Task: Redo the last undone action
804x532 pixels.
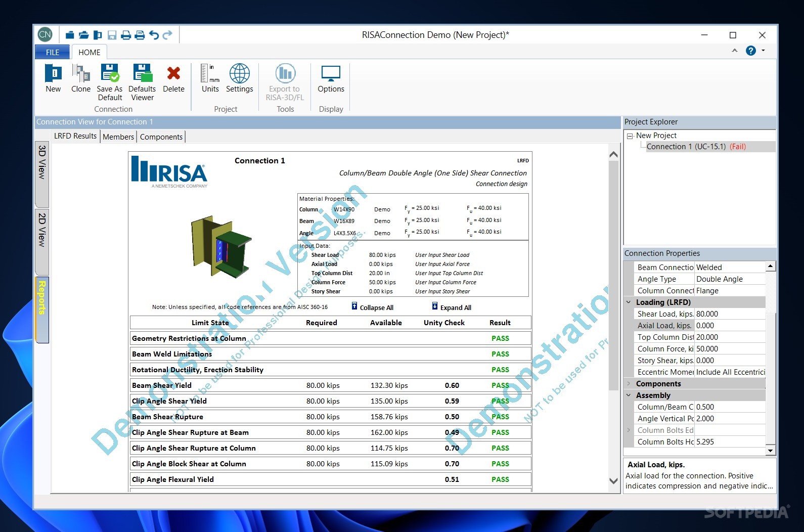Action: [x=167, y=35]
